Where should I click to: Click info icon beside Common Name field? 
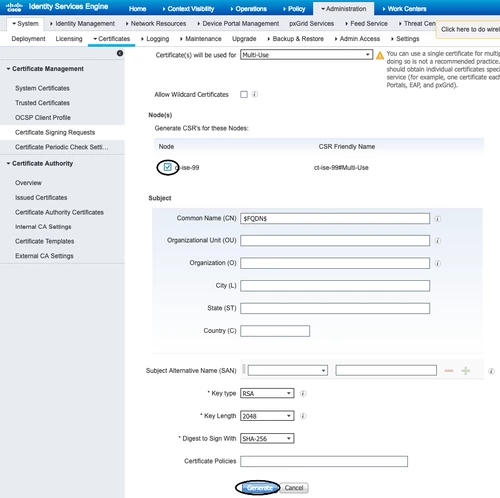point(438,219)
